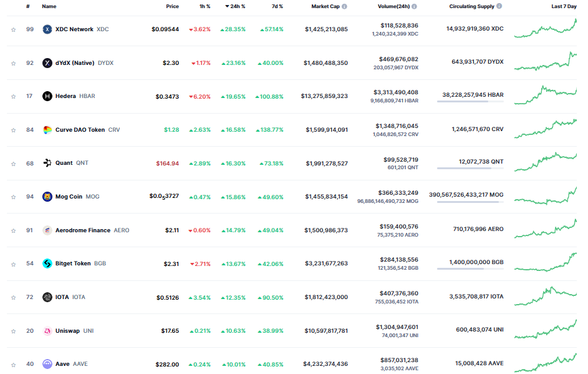Click the Hedera coin logo
The height and width of the screenshot is (374, 588).
[47, 96]
